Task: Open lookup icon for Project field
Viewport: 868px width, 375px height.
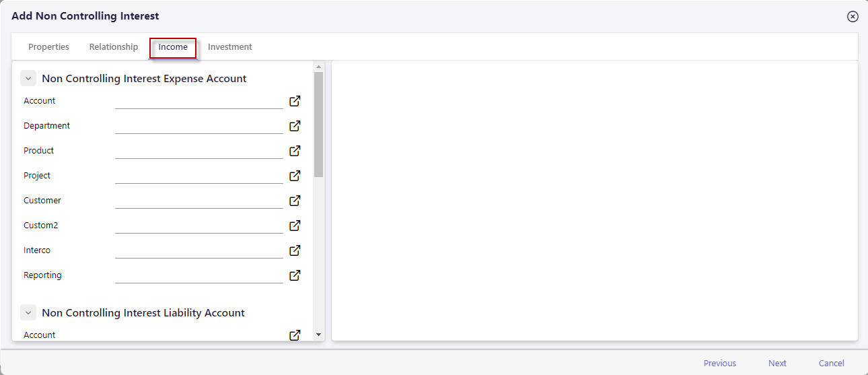Action: (295, 176)
